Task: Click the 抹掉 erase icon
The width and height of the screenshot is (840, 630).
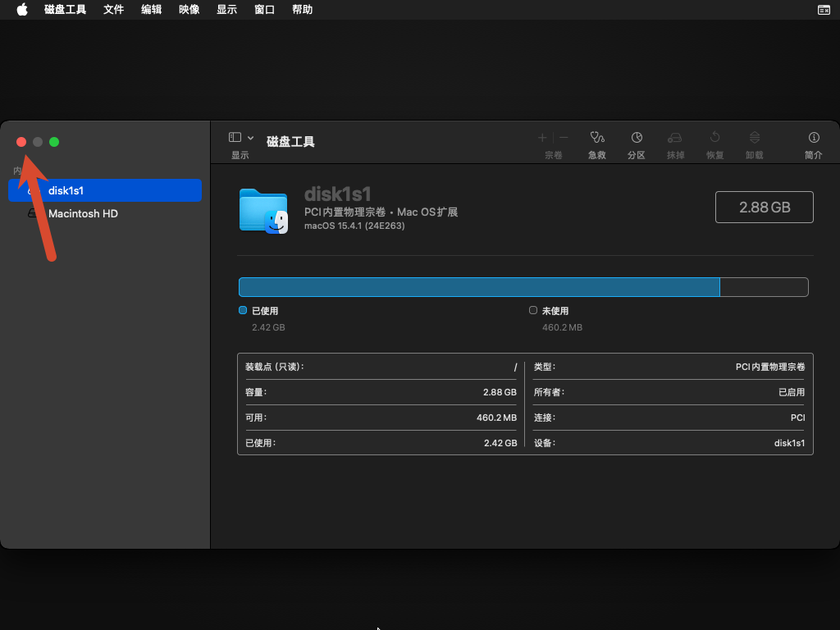Action: pos(675,138)
